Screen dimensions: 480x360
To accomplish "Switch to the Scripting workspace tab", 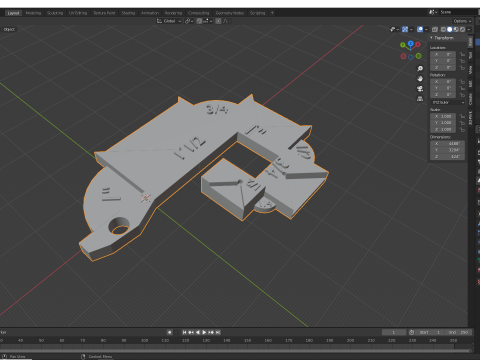I will click(257, 13).
